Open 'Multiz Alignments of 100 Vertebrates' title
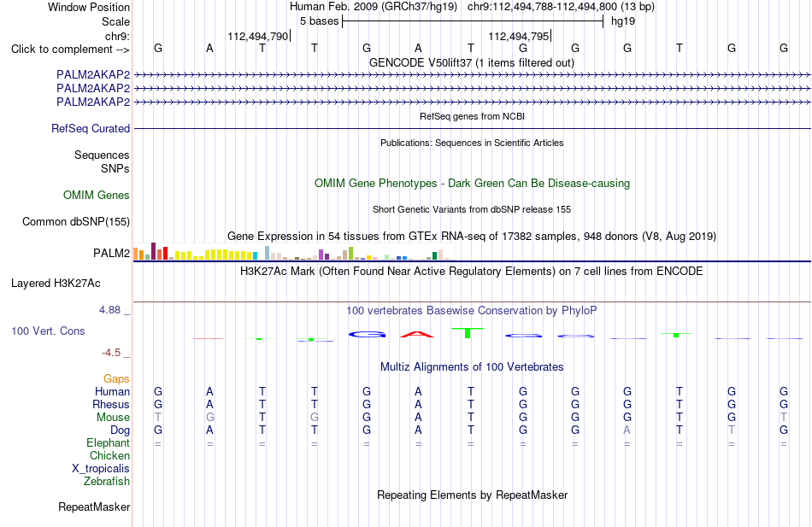Image resolution: width=812 pixels, height=527 pixels. 472,367
